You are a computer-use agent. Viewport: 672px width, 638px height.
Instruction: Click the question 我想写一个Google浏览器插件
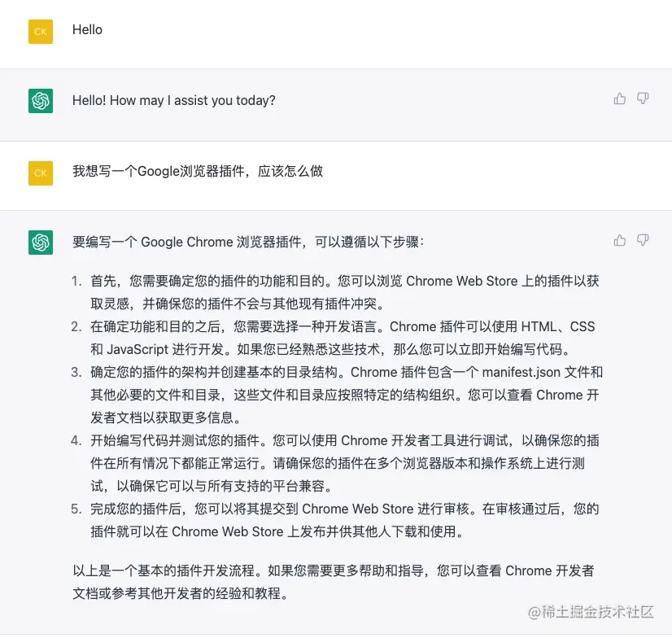click(198, 171)
